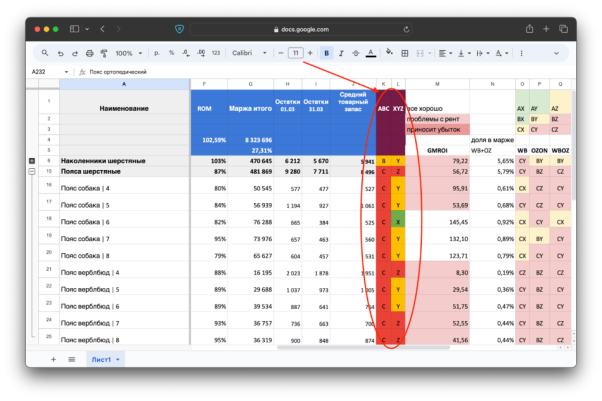The image size is (602, 401).
Task: Undo the last action
Action: coord(60,53)
